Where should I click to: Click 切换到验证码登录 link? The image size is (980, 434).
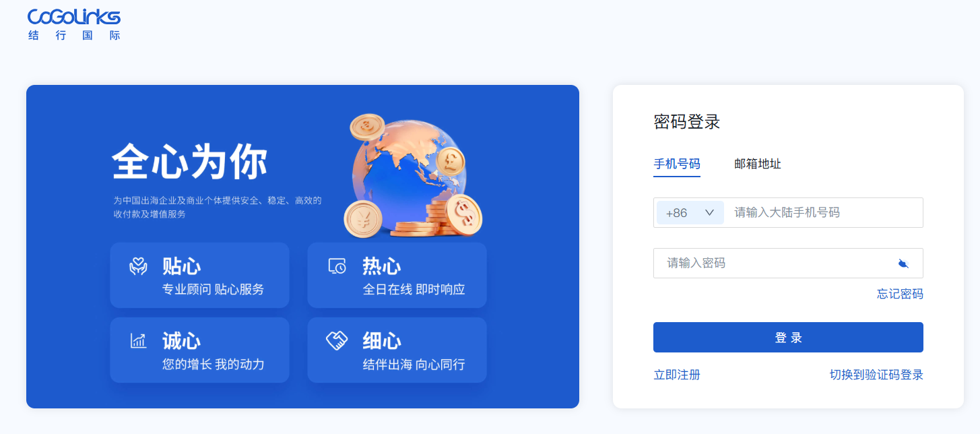876,375
